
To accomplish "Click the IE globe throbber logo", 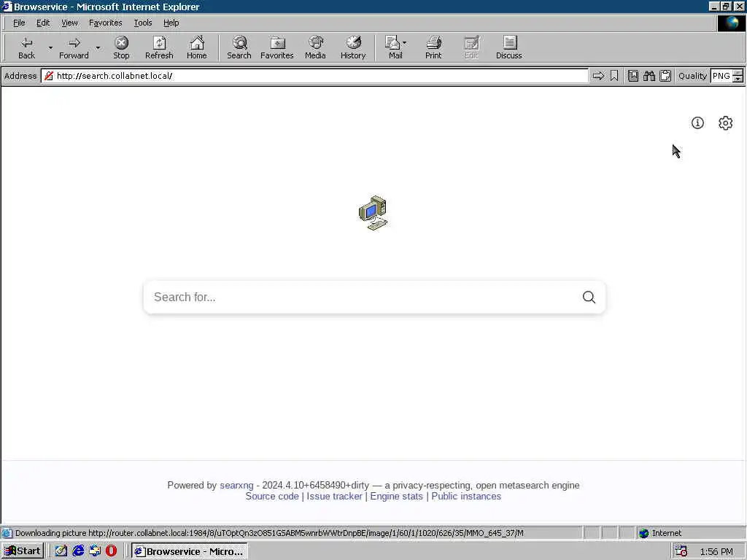I will pos(731,23).
